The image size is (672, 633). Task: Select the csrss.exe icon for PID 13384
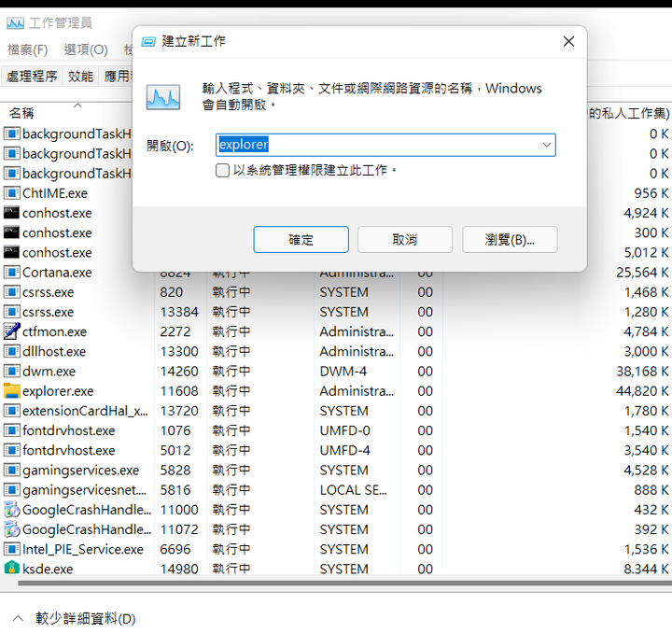[11, 312]
